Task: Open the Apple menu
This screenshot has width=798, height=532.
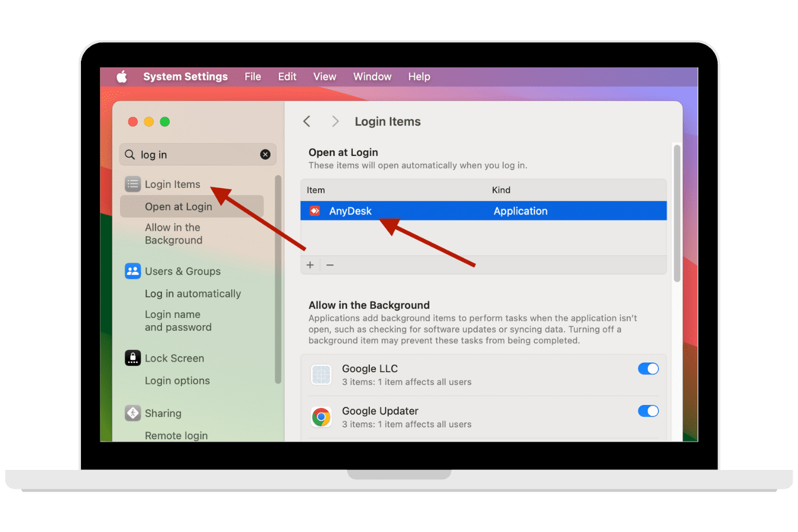Action: pos(122,77)
